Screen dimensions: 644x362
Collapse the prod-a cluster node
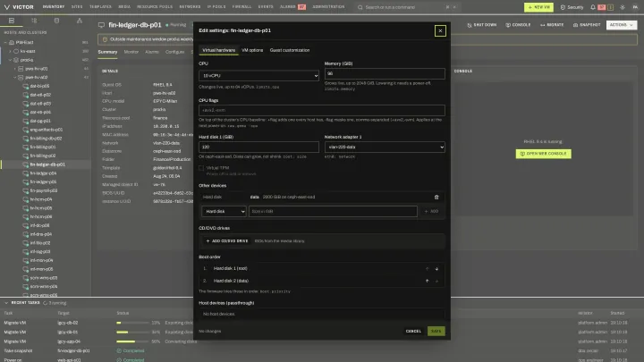pyautogui.click(x=10, y=60)
